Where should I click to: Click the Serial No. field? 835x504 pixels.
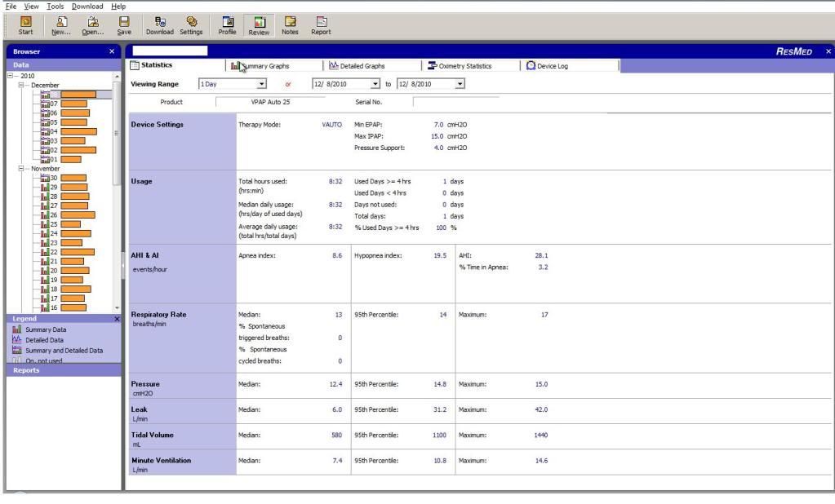coord(456,102)
